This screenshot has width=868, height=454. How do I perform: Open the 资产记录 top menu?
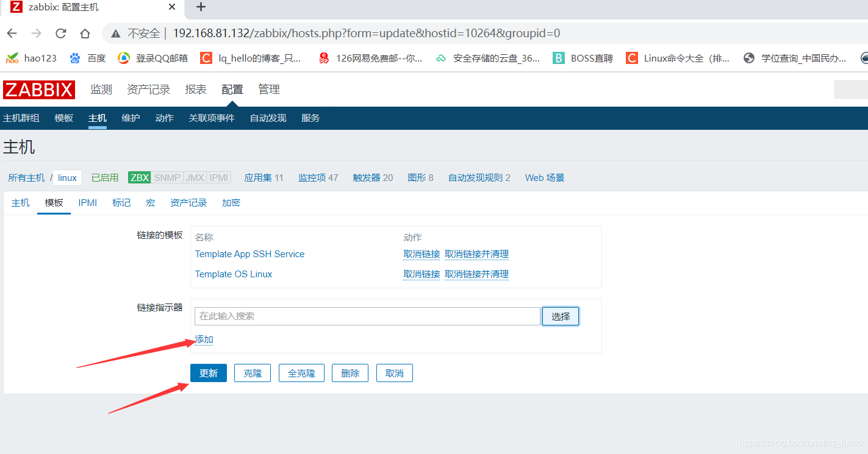click(x=149, y=90)
